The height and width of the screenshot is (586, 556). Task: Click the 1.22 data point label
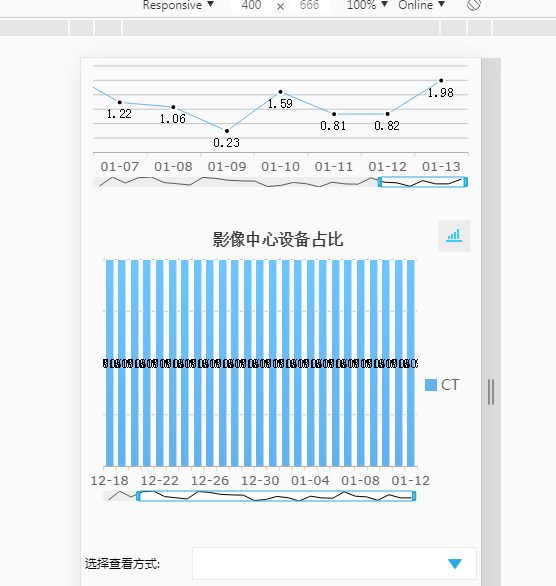click(x=119, y=114)
